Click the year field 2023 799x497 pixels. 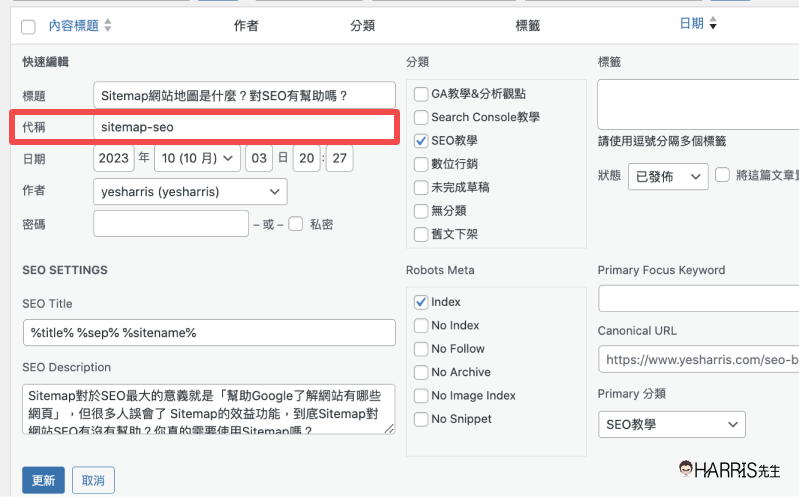114,159
